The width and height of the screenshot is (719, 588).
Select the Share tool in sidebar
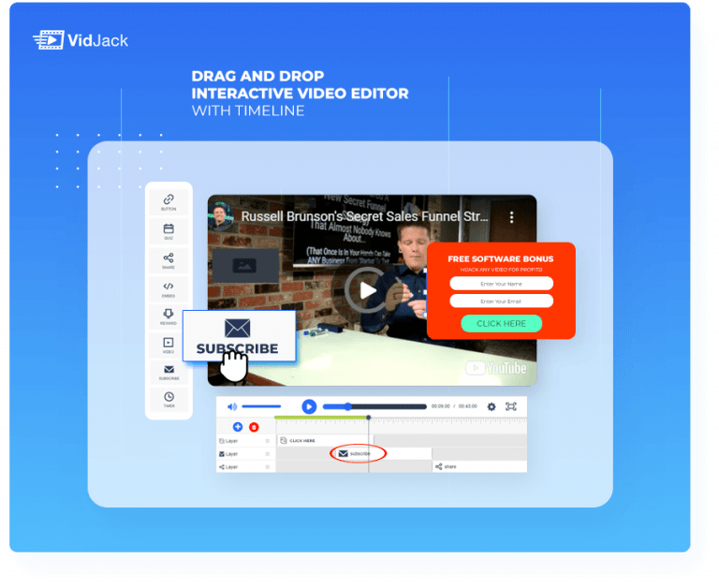coord(169,260)
